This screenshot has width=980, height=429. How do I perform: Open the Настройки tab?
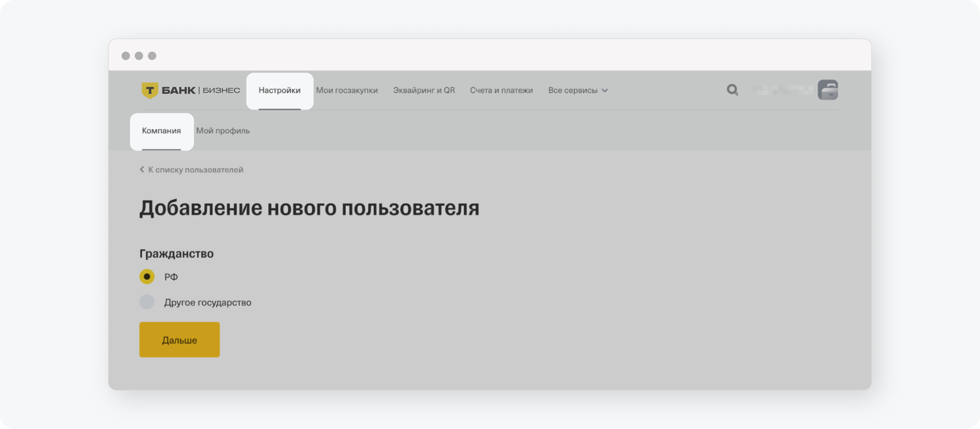pos(280,90)
